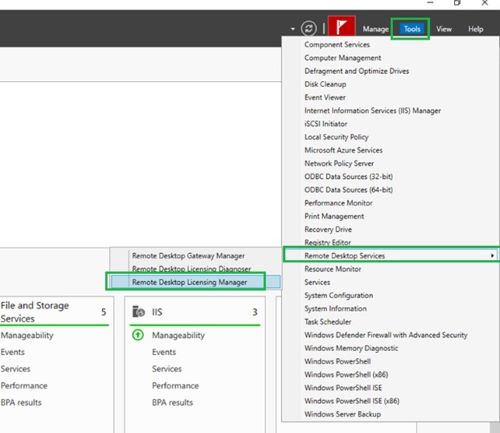Image resolution: width=500 pixels, height=433 pixels.
Task: Click the green IIS Manageability status icon
Action: coord(138,335)
